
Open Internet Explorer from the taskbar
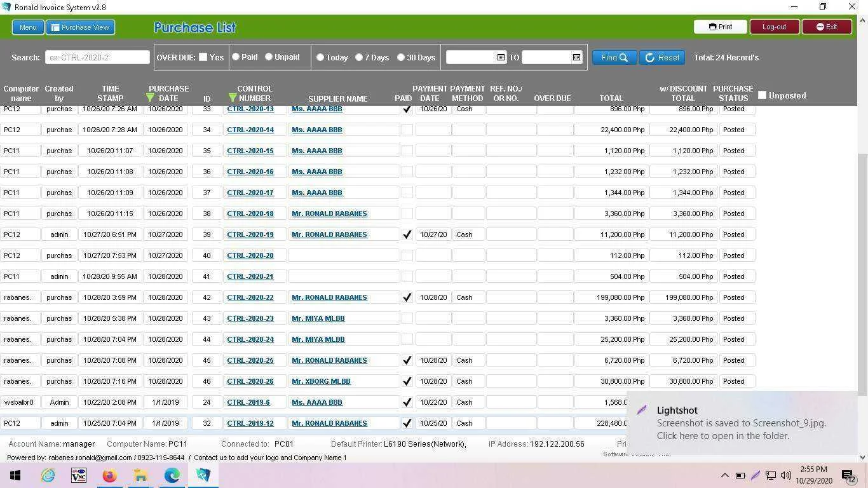48,475
